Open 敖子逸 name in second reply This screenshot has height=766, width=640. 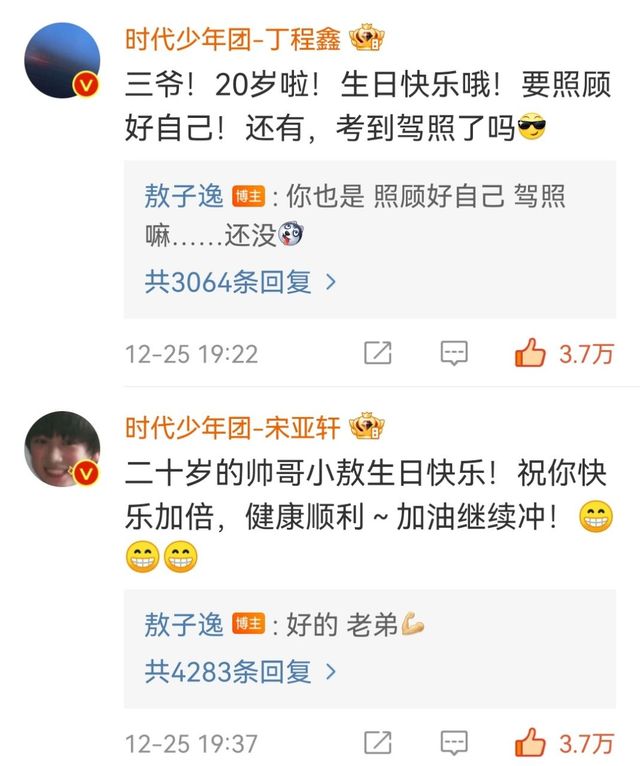[184, 624]
